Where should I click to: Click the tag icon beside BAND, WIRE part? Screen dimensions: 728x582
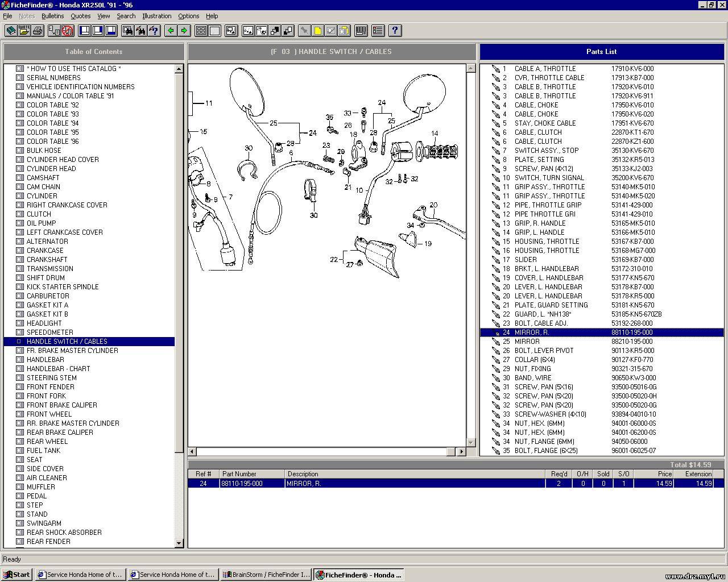[495, 378]
